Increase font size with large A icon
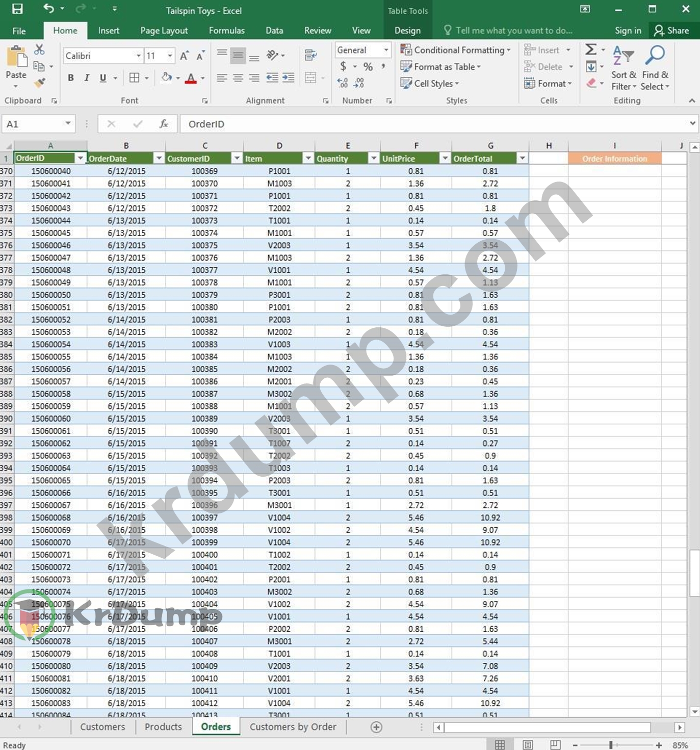Viewport: 700px width, 750px height. point(185,56)
